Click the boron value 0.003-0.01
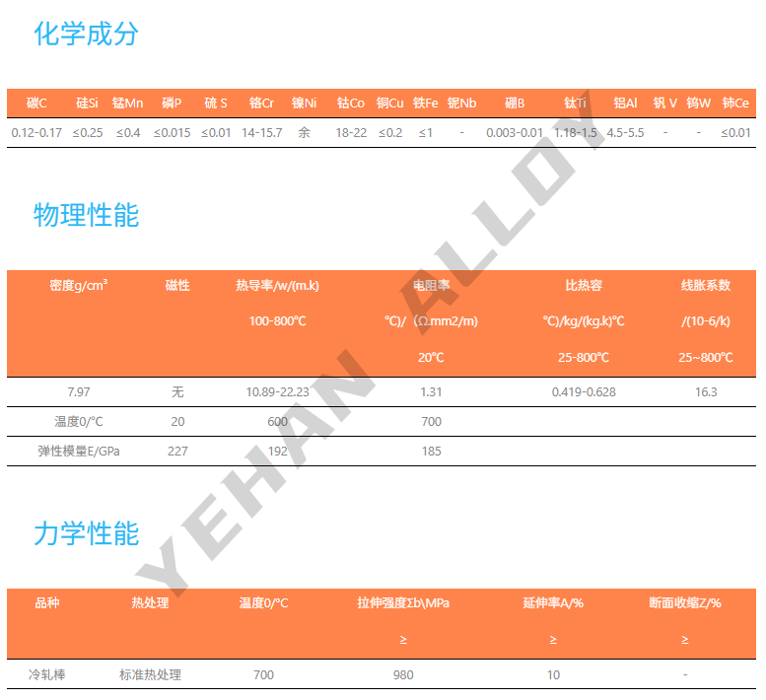The width and height of the screenshot is (766, 700). (x=515, y=133)
